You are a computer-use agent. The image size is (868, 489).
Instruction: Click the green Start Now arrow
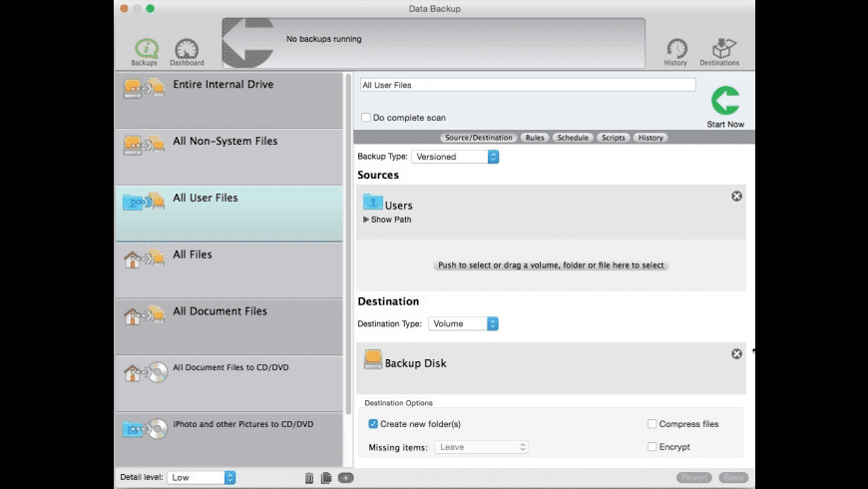coord(725,101)
